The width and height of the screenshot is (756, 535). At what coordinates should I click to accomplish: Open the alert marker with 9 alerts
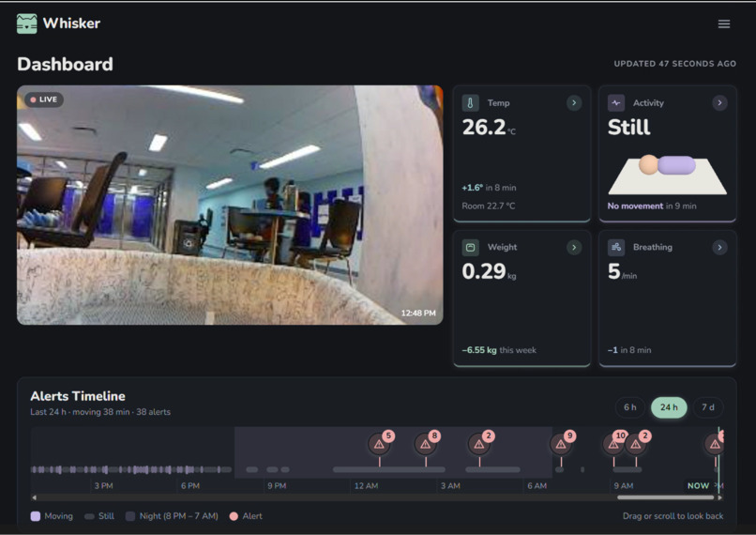[x=561, y=444]
